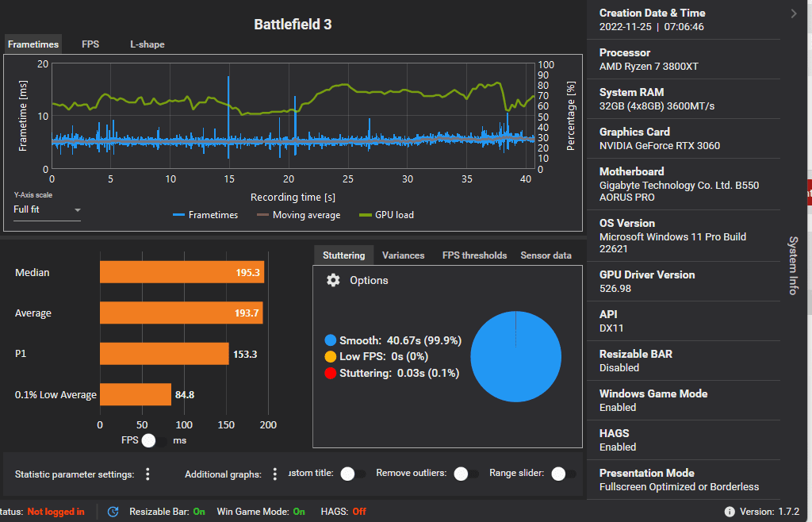
Task: Click the Median bar showing 195.3
Action: point(182,272)
